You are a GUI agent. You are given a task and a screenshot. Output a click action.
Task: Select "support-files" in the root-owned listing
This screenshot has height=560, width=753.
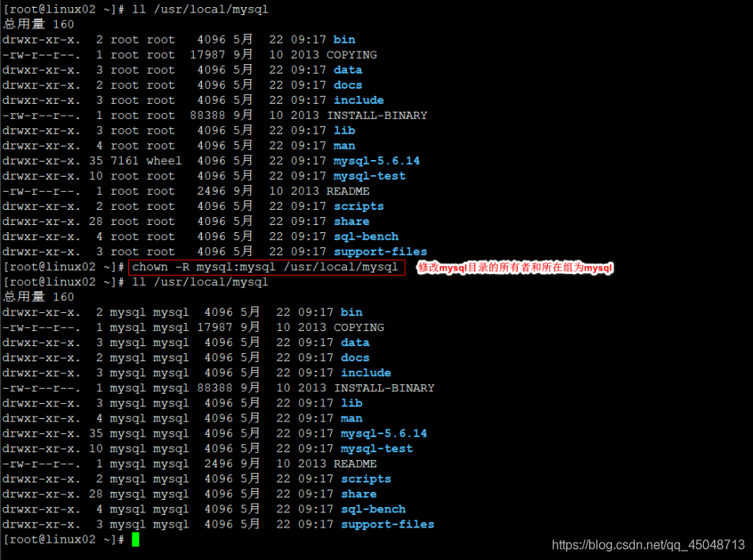point(380,252)
